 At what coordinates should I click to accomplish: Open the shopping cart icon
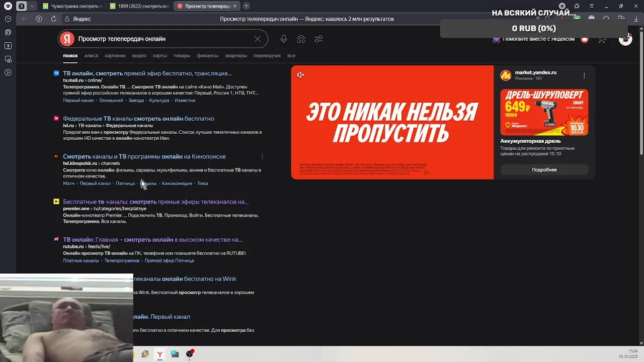coord(602,39)
